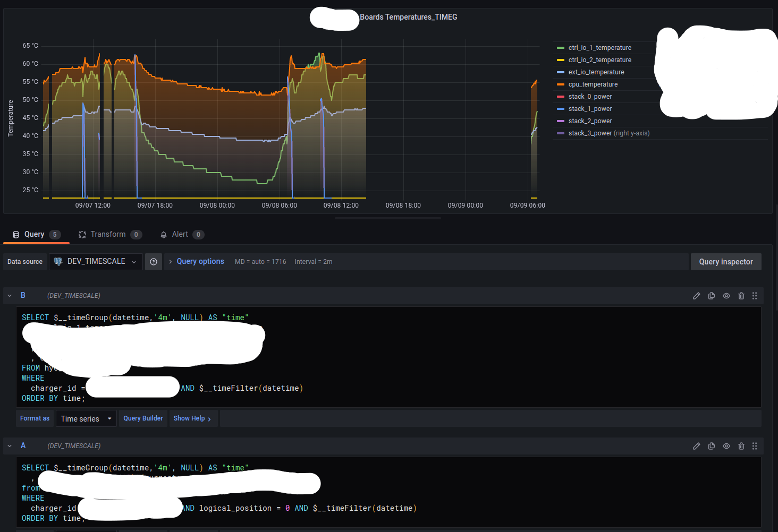The image size is (778, 532).
Task: Duplicate query B via the copy icon
Action: tap(712, 295)
